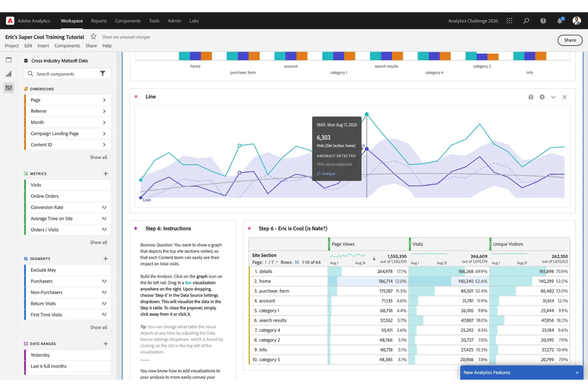
Task: Show all metrics
Action: click(99, 242)
